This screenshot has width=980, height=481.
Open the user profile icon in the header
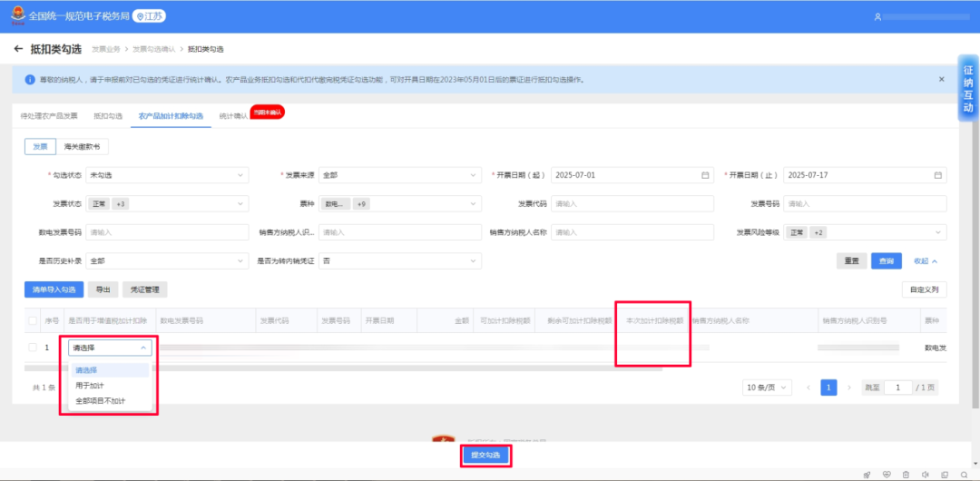click(x=877, y=17)
